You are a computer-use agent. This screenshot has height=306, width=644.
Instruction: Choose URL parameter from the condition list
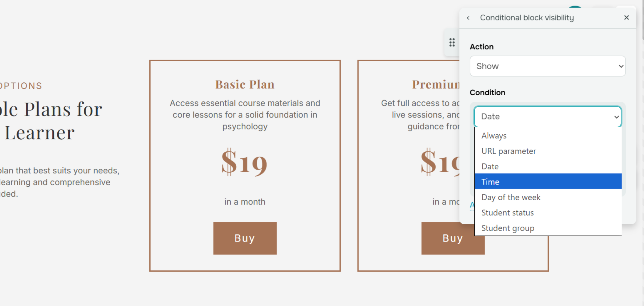[509, 151]
